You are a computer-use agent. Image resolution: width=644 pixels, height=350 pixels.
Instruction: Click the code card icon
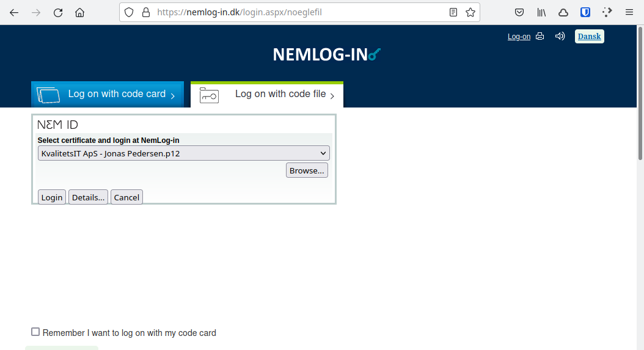tap(48, 95)
